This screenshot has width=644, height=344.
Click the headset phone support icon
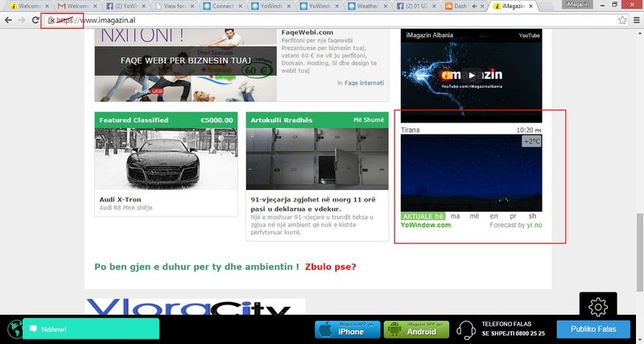tap(466, 330)
